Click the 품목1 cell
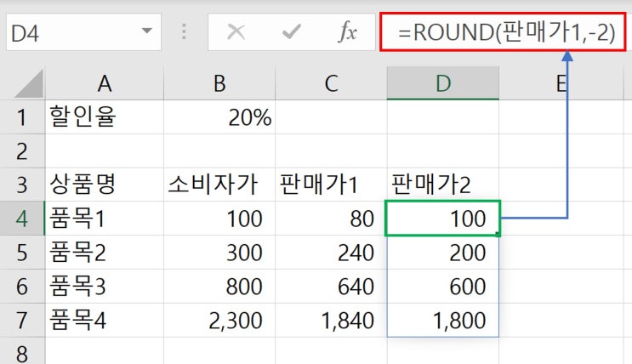632x364 pixels. tap(105, 219)
